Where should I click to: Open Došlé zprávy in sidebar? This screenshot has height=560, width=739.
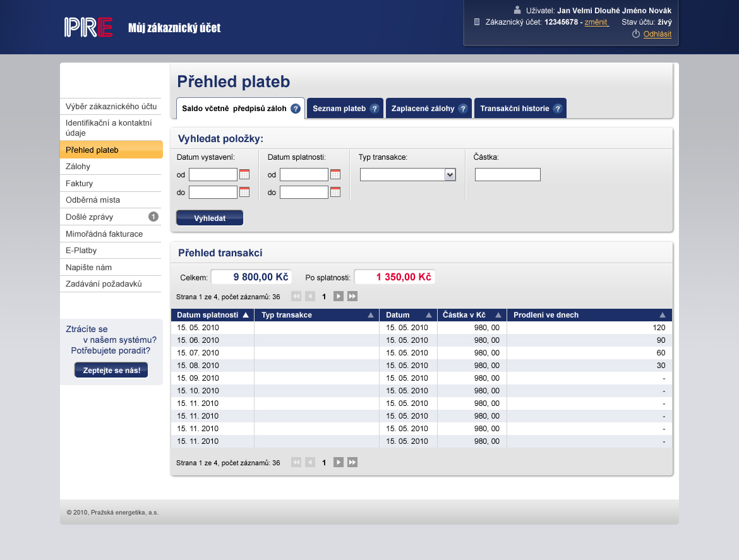coord(111,217)
